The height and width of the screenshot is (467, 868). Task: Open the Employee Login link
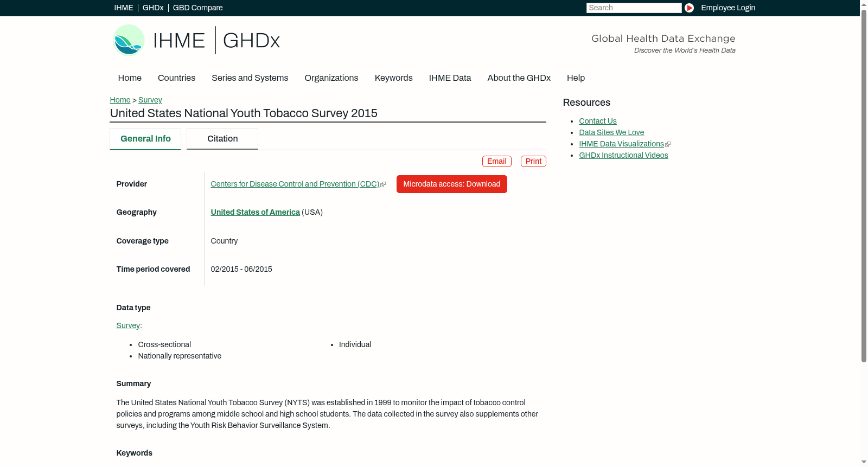tap(728, 8)
